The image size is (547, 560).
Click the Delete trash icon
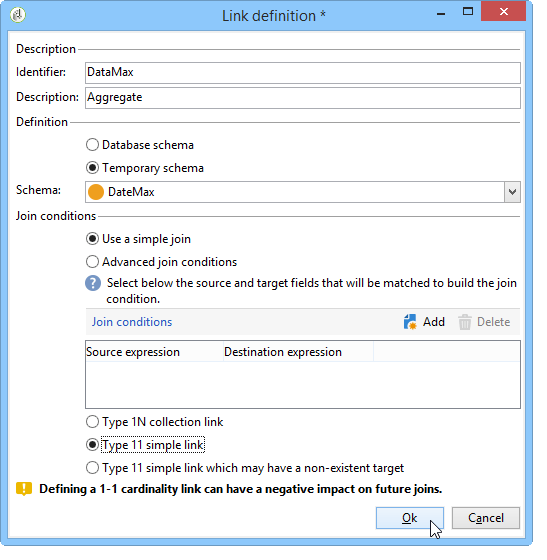click(465, 322)
